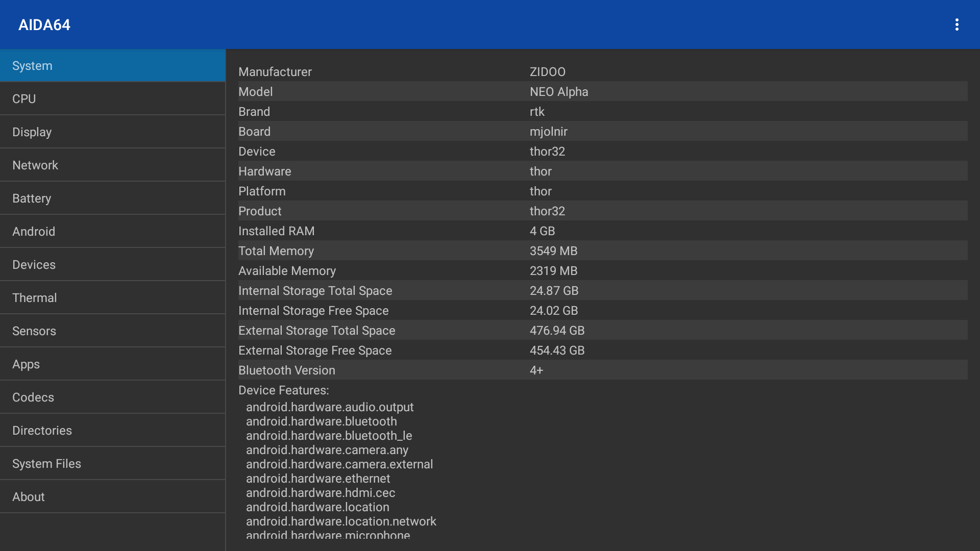
Task: Select android.hardware.camera.any feature entry
Action: click(327, 450)
